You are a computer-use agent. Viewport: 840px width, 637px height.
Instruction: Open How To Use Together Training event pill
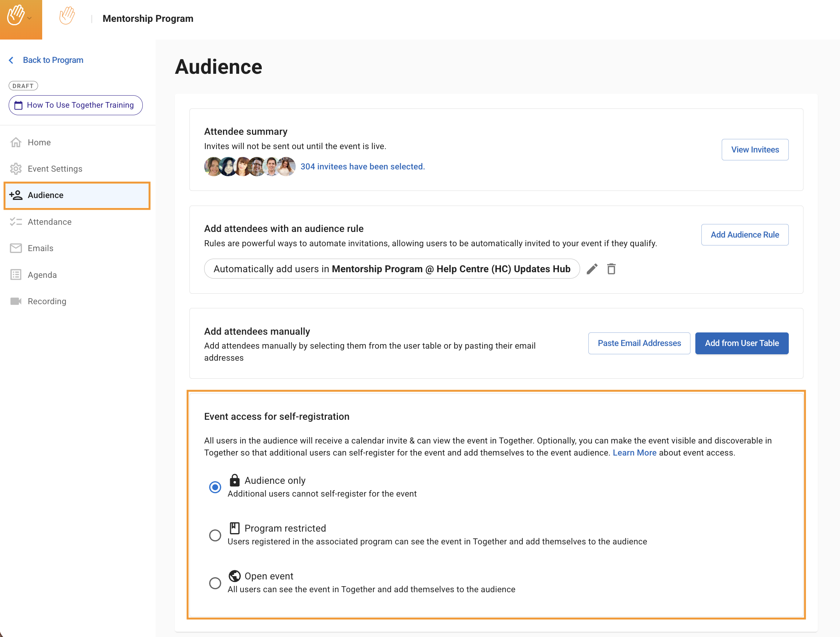pos(76,105)
